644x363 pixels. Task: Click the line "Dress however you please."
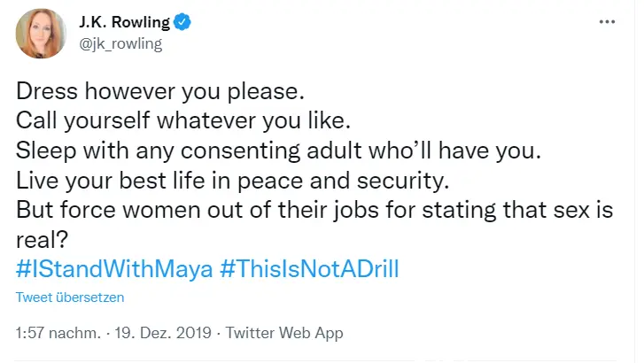point(160,91)
